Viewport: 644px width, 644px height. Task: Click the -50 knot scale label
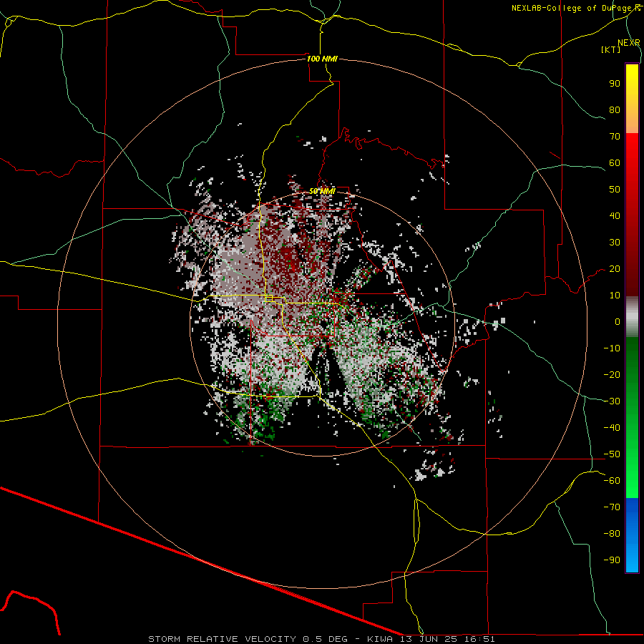click(x=612, y=454)
